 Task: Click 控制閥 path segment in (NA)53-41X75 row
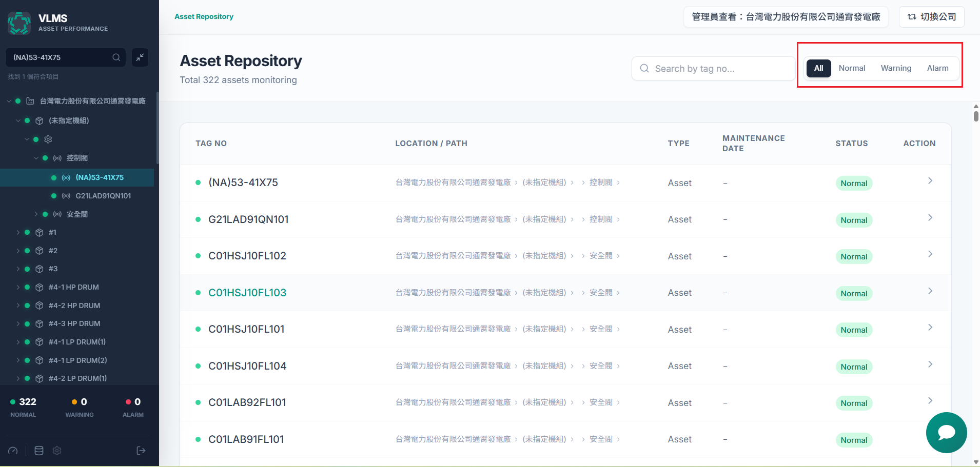601,182
